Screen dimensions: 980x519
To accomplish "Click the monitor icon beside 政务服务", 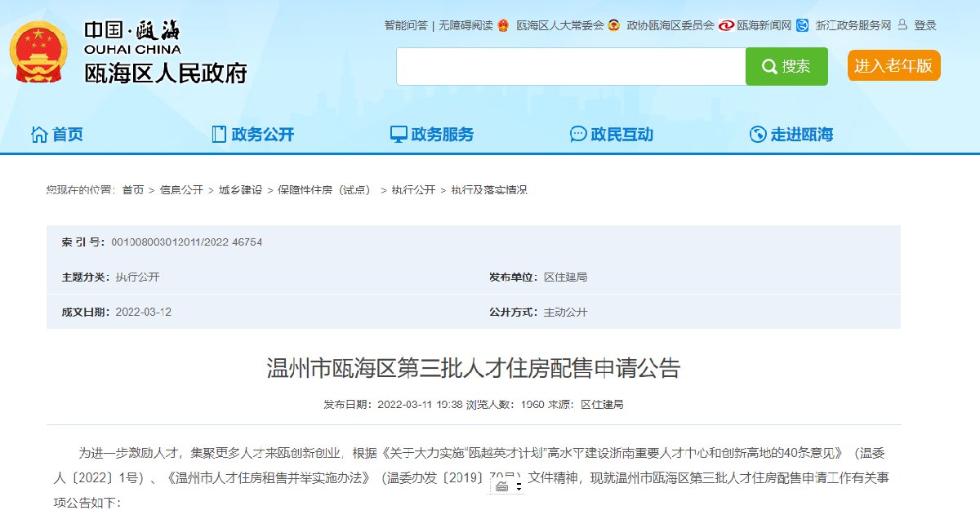I will point(399,135).
